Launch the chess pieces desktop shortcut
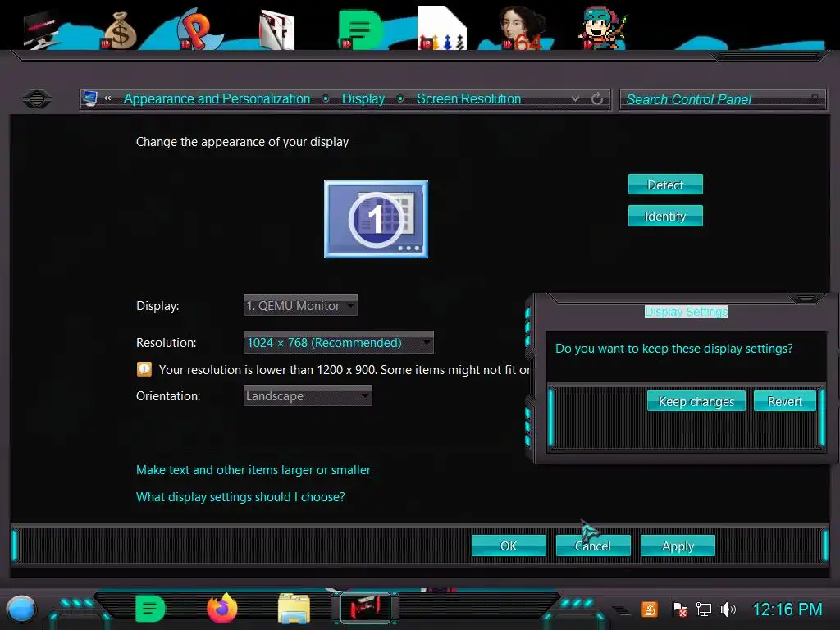This screenshot has height=630, width=840. coord(442,29)
